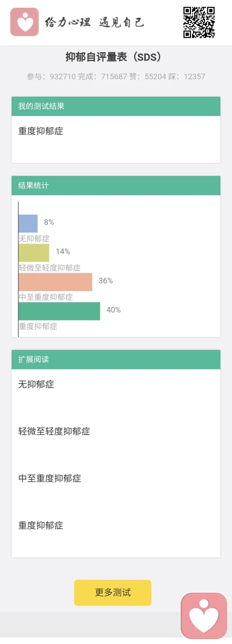This screenshot has width=232, height=644.
Task: Open 轻微至轻度抑郁症 extended reading article
Action: [54, 431]
